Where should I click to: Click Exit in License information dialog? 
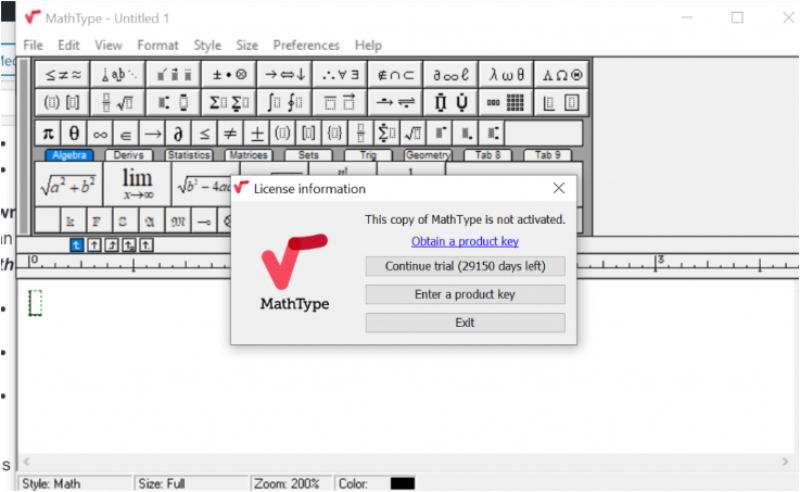point(465,323)
